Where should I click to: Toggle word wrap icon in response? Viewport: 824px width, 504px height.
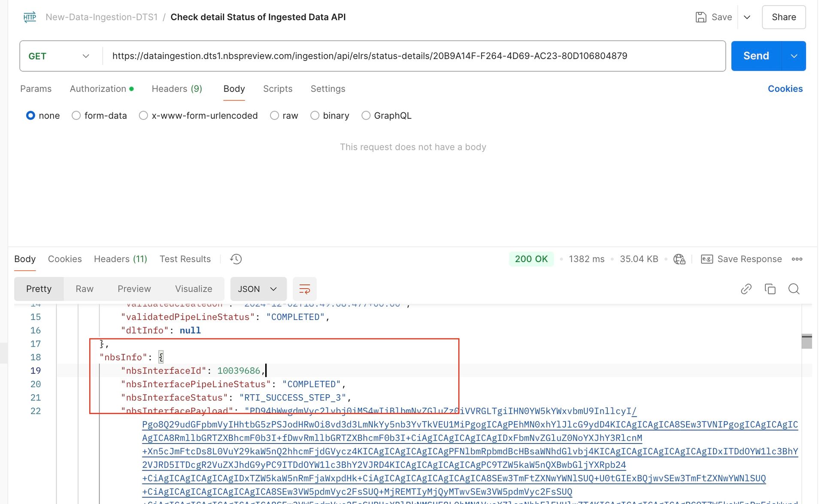point(304,289)
